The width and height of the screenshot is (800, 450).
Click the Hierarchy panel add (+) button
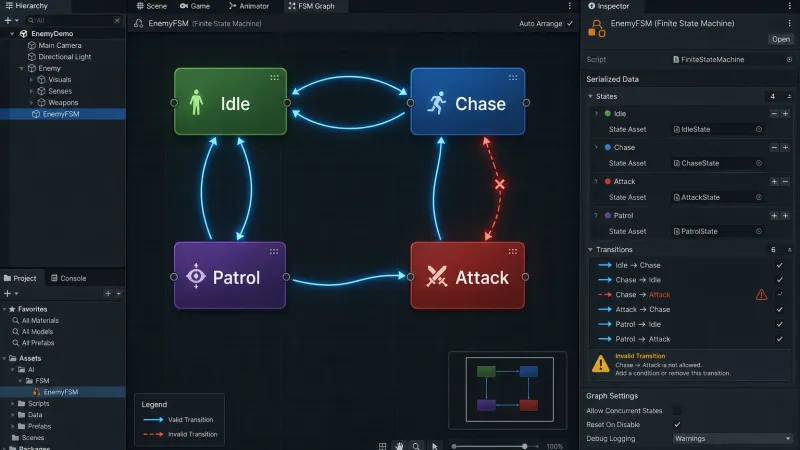pos(8,20)
